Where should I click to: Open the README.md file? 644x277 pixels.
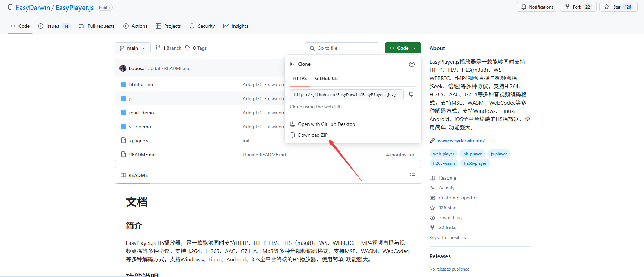tap(142, 155)
